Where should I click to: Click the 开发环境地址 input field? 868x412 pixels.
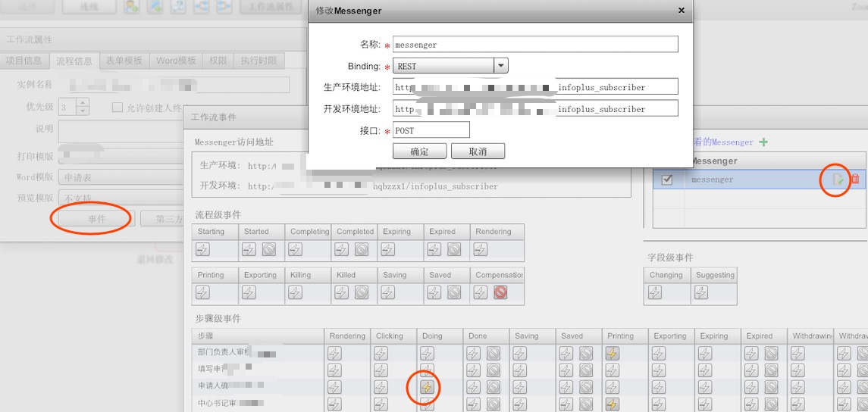(535, 108)
